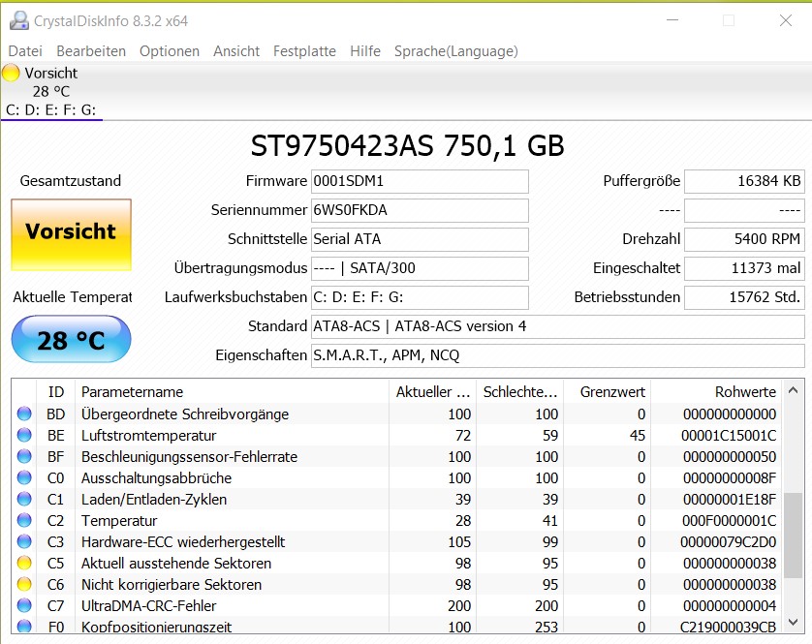The height and width of the screenshot is (644, 812).
Task: Click raw value 00000001E18F
Action: pos(729,499)
